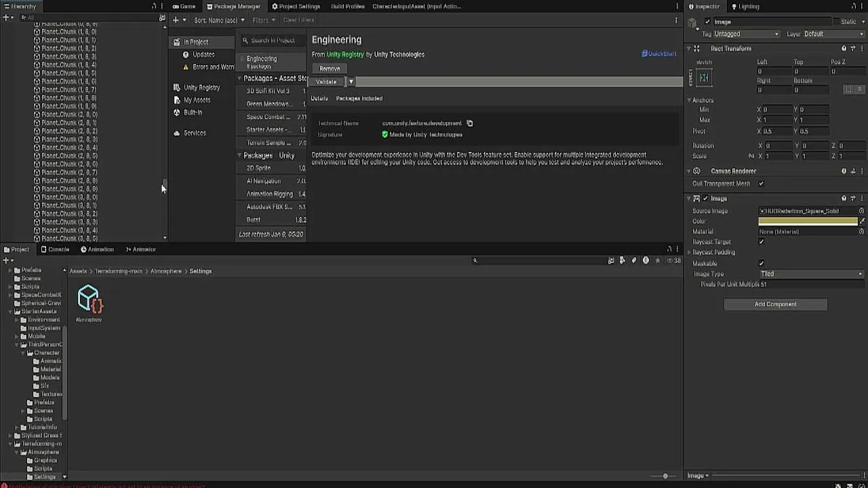868x488 pixels.
Task: Click the Add Component button
Action: (776, 304)
